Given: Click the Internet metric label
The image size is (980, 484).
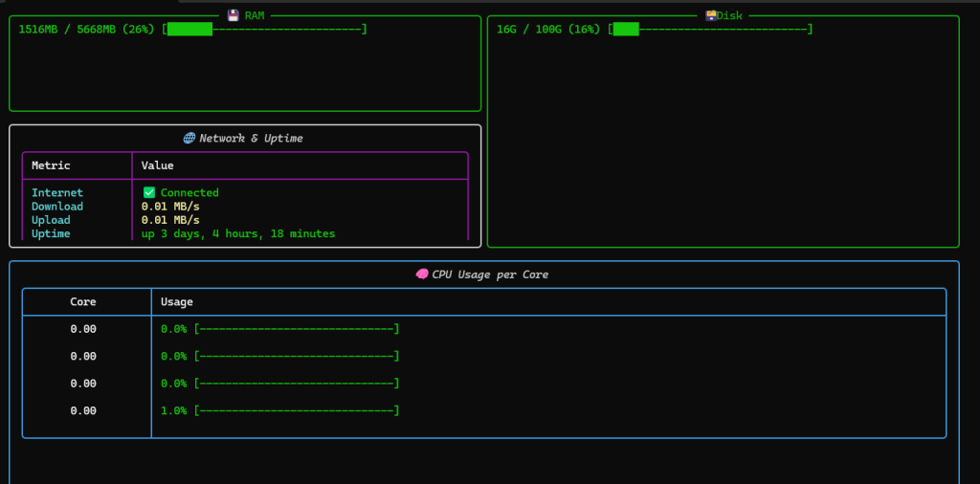Looking at the screenshot, I should (57, 192).
